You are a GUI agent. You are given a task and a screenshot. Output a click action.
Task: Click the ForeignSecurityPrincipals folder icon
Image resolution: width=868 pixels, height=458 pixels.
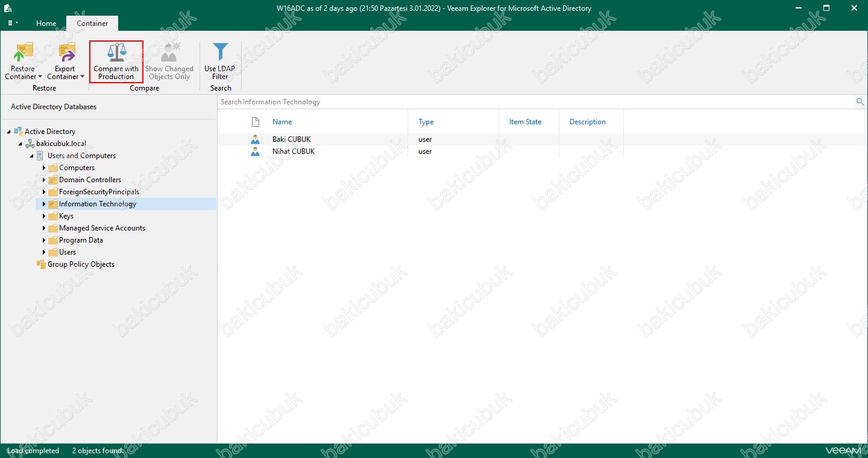[x=53, y=192]
